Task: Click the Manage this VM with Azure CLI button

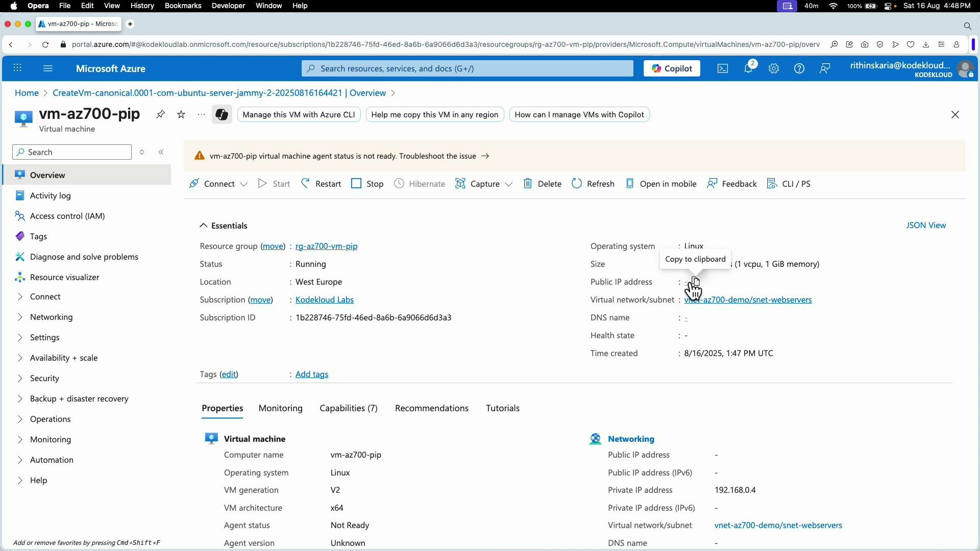Action: tap(299, 114)
